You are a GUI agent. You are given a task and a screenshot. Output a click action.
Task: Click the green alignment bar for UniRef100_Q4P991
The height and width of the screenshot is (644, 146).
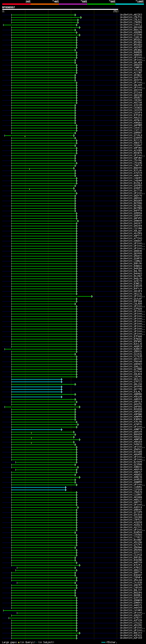tap(42, 407)
